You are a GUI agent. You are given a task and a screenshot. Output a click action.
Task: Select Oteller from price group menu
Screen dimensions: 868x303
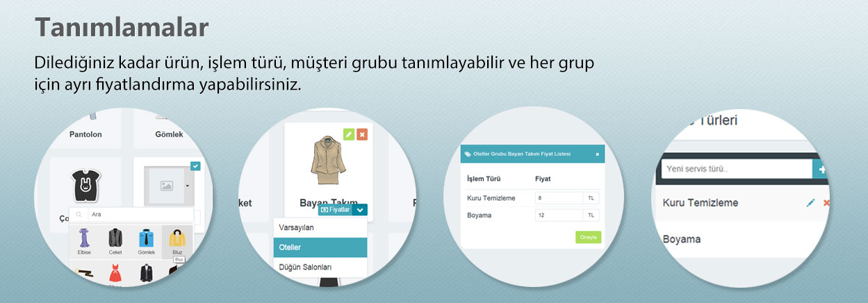(x=320, y=247)
